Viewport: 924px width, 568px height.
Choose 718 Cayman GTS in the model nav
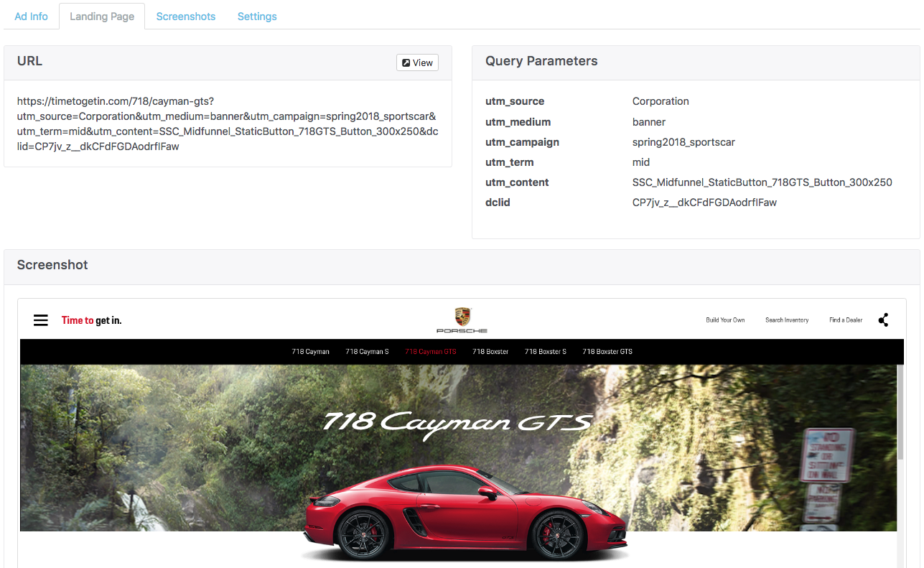pos(431,352)
